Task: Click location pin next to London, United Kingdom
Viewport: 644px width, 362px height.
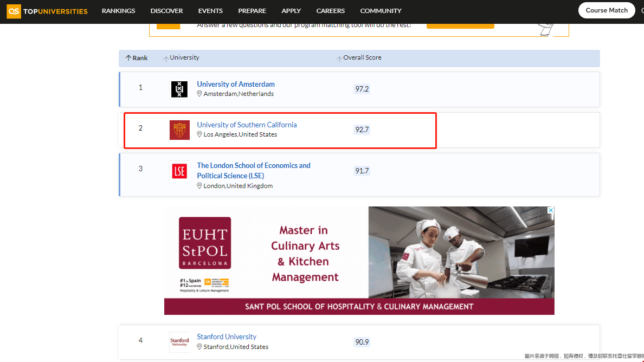Action: click(199, 186)
